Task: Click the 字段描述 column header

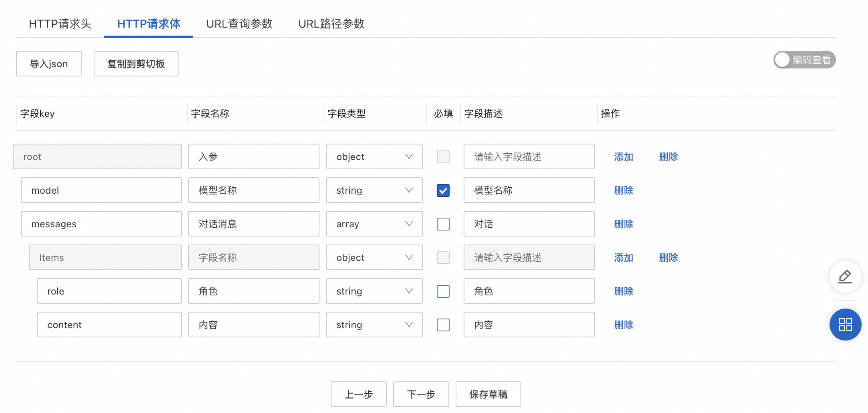Action: coord(483,114)
